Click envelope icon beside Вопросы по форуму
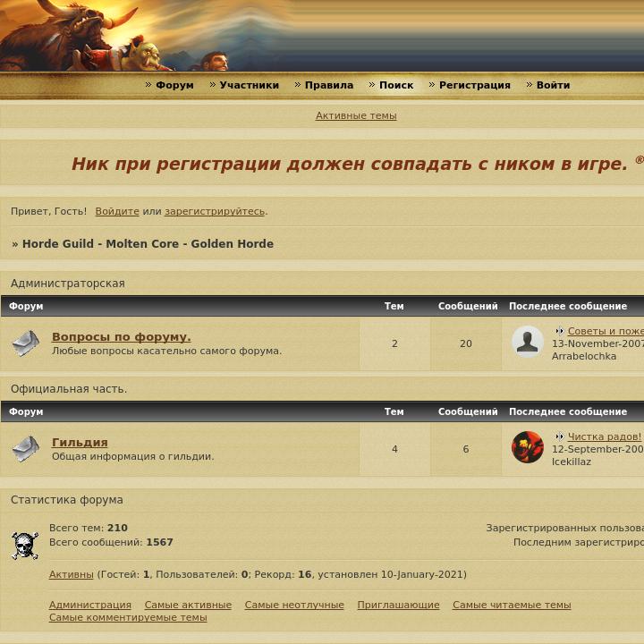This screenshot has height=644, width=644. click(x=25, y=343)
